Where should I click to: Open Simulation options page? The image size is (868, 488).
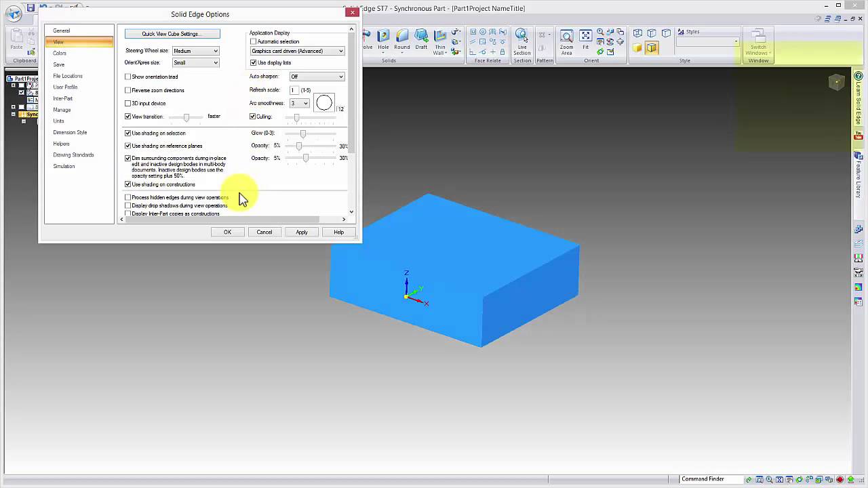tap(64, 166)
